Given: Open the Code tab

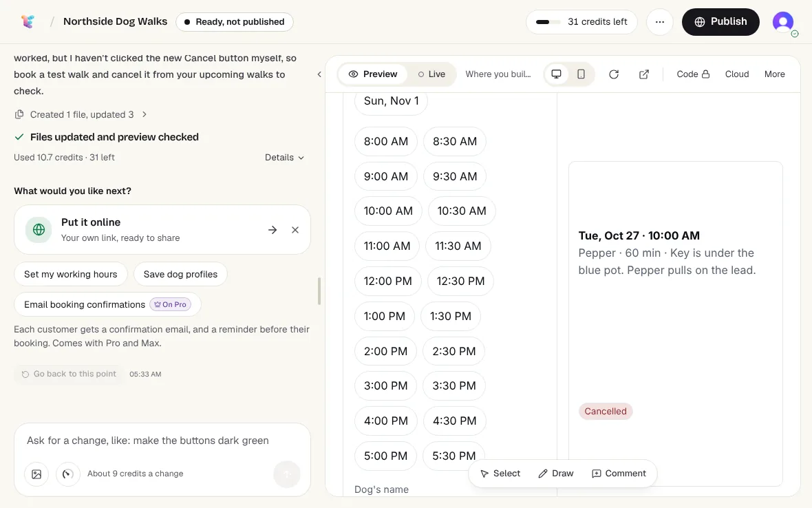Looking at the screenshot, I should coord(693,74).
